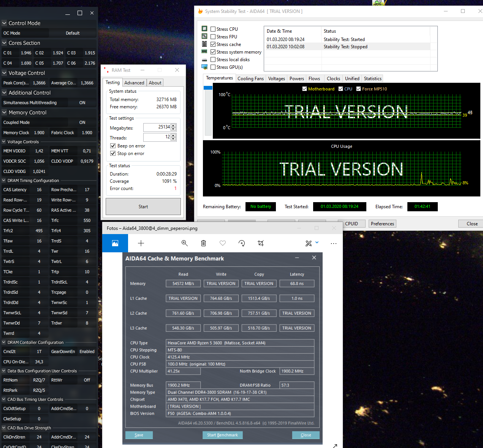Uncheck Stress system memory option
Screen dimensions: 483x448
click(x=213, y=52)
